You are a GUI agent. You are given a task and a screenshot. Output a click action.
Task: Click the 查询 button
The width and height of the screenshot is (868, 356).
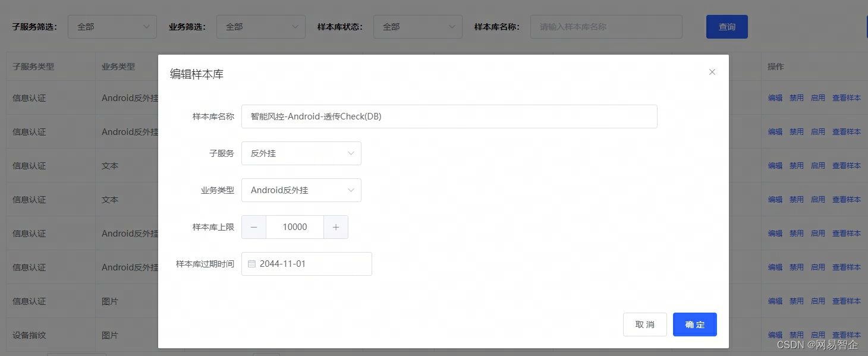pos(727,27)
